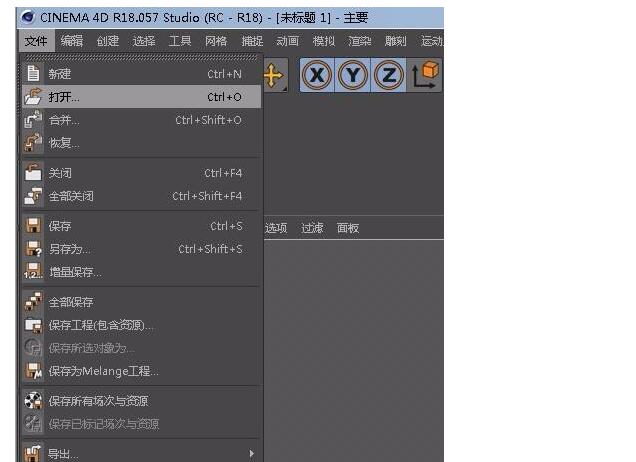Click the icon beside 全部保存
The image size is (636, 462).
click(x=33, y=302)
